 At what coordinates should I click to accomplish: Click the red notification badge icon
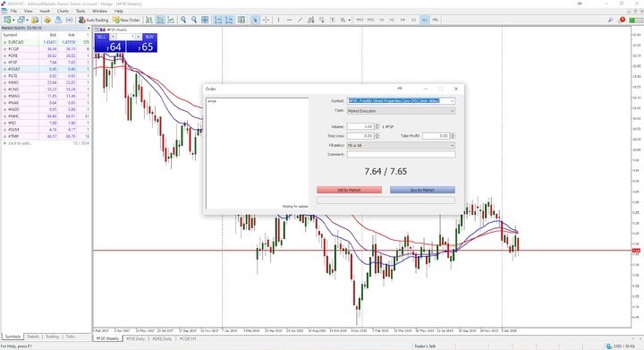[623, 20]
